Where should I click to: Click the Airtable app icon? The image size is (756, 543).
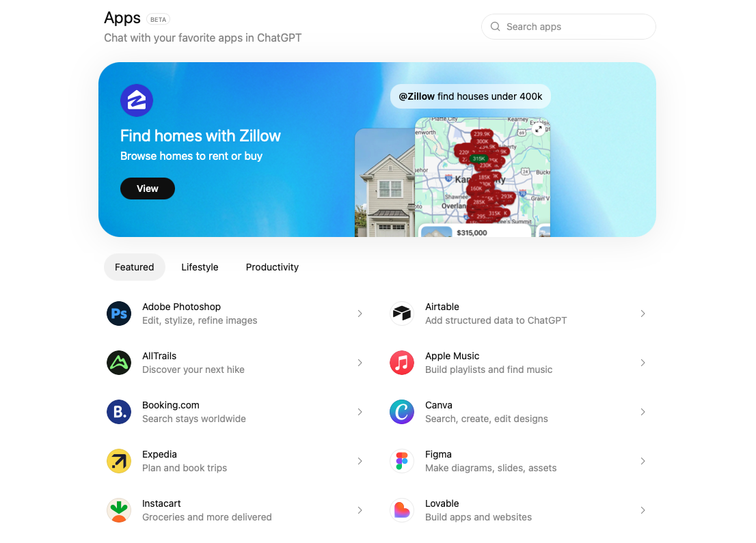point(402,314)
